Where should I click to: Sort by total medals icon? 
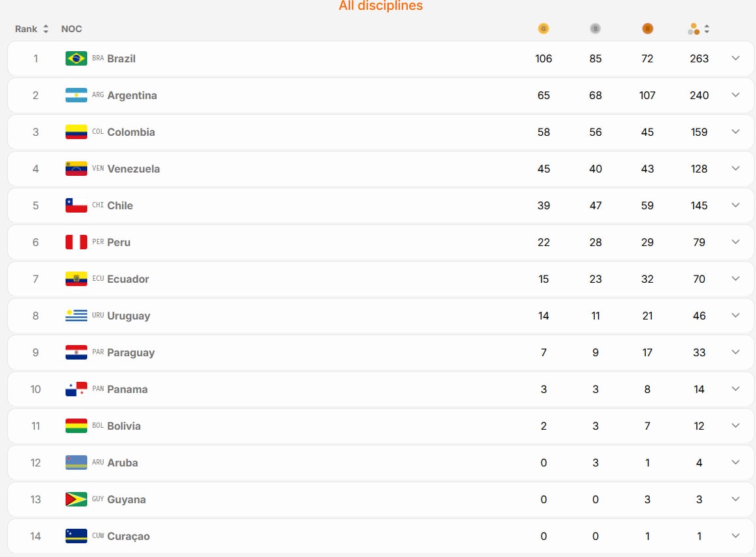pyautogui.click(x=698, y=29)
